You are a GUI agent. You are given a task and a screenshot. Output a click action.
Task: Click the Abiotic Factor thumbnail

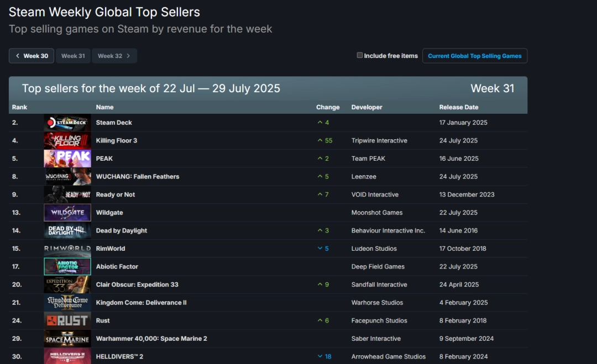tap(67, 266)
